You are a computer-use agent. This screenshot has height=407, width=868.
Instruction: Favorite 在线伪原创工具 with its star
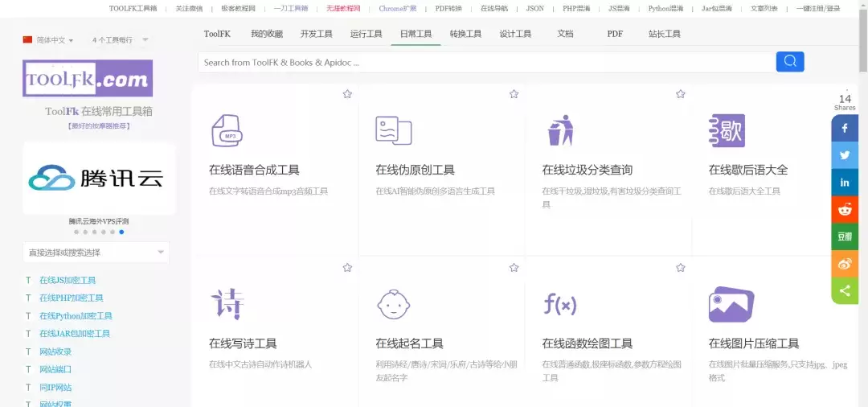pyautogui.click(x=514, y=94)
